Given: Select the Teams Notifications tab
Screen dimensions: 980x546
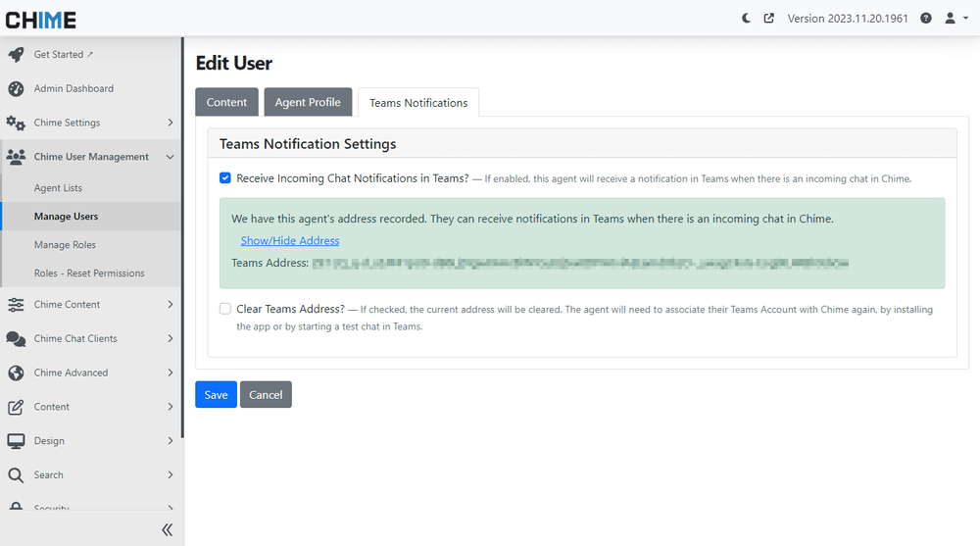Looking at the screenshot, I should coord(418,103).
